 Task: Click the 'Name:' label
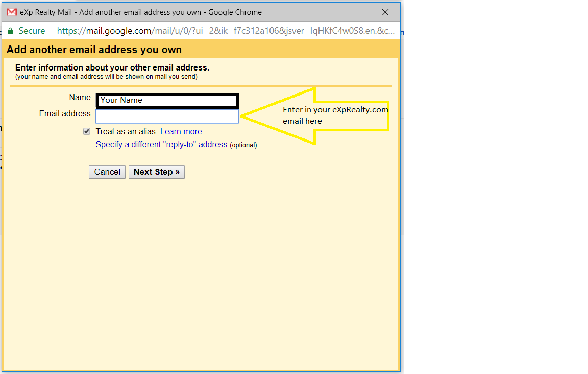(81, 97)
